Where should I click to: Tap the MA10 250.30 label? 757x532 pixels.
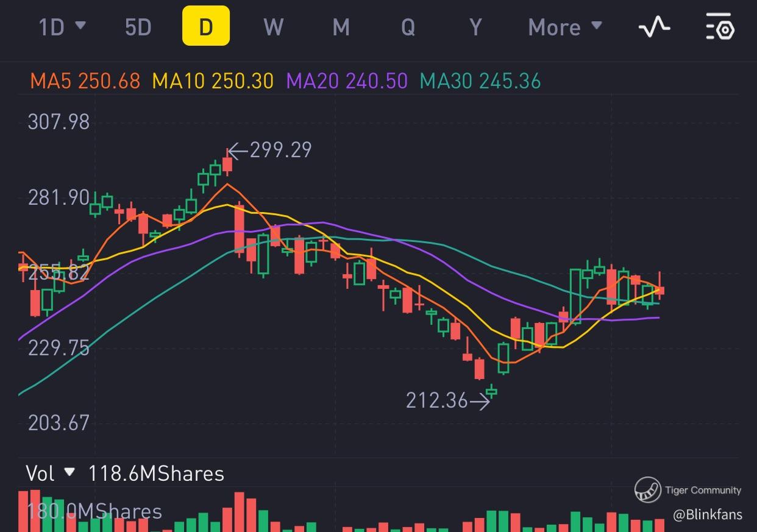pos(212,81)
